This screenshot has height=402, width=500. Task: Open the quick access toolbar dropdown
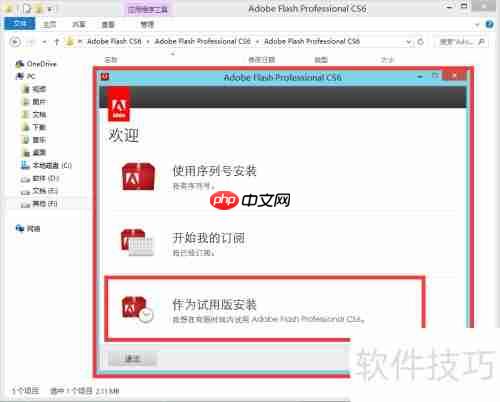(x=50, y=9)
